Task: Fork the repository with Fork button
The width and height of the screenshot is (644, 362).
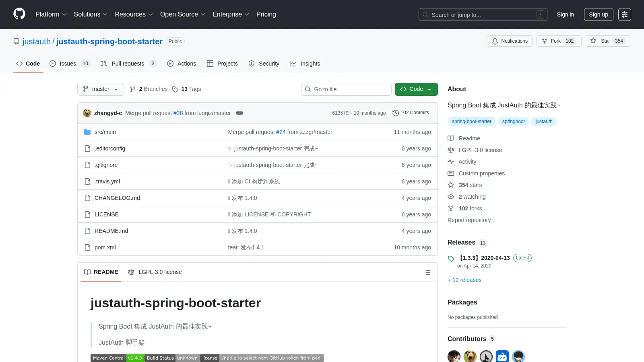Action: tap(559, 41)
